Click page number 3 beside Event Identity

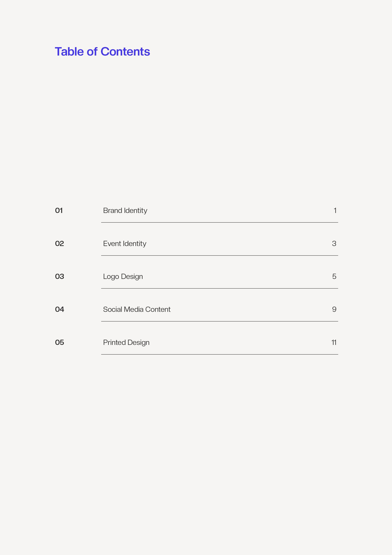coord(334,243)
